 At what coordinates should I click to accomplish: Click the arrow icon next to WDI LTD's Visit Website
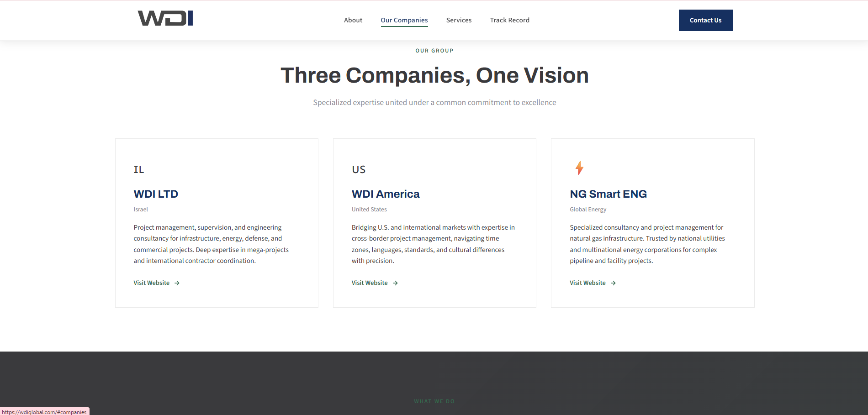click(x=176, y=283)
